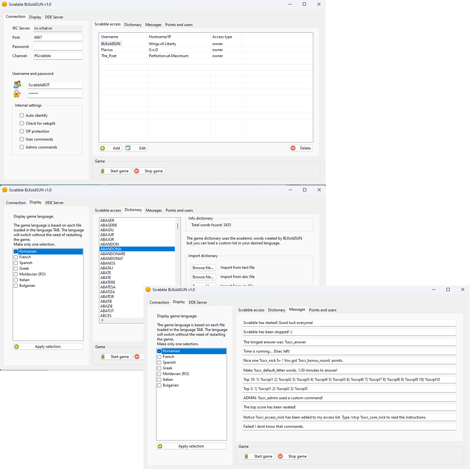Click battery icon on Dictionary window Start game

(103, 357)
